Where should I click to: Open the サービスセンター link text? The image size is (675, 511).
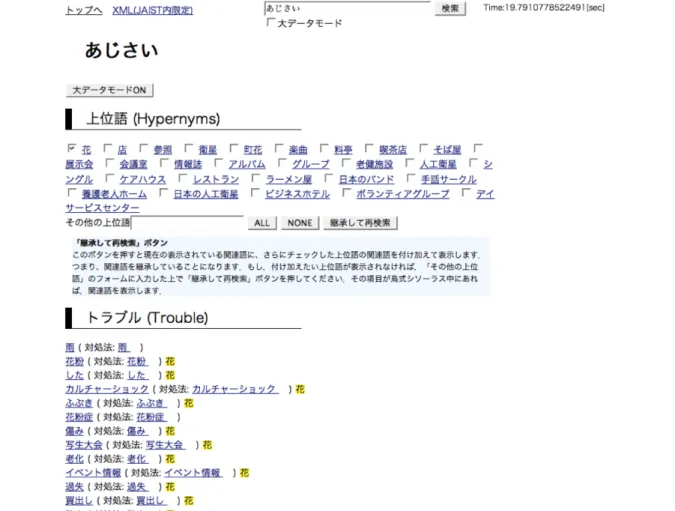(x=102, y=208)
